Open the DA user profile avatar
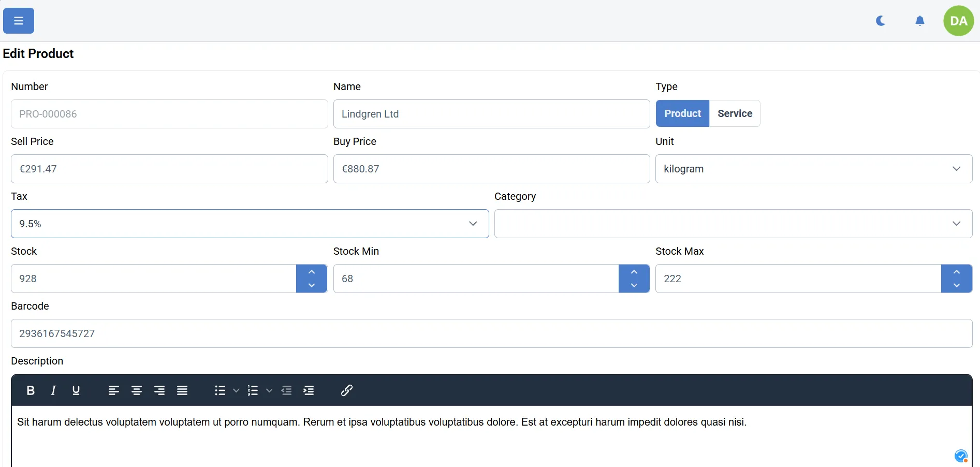980x467 pixels. coord(959,21)
